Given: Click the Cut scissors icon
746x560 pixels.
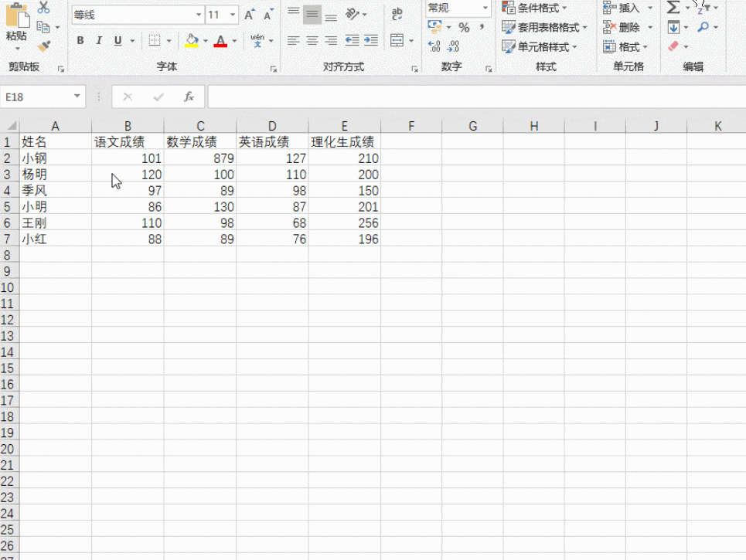Looking at the screenshot, I should coord(43,7).
